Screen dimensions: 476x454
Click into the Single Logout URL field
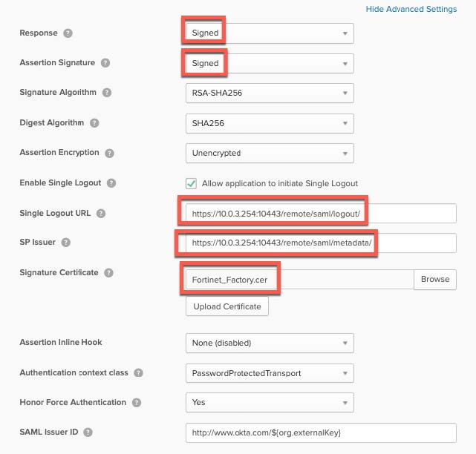point(319,214)
